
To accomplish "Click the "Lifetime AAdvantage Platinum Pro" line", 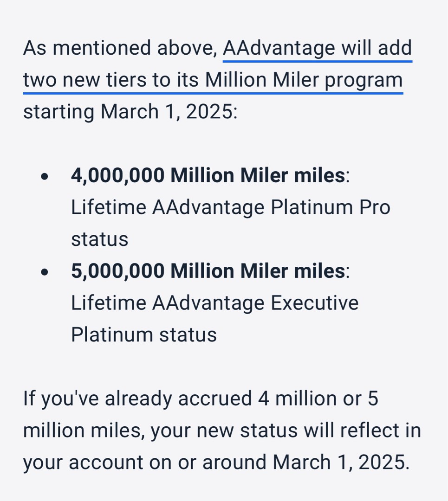I will (231, 208).
